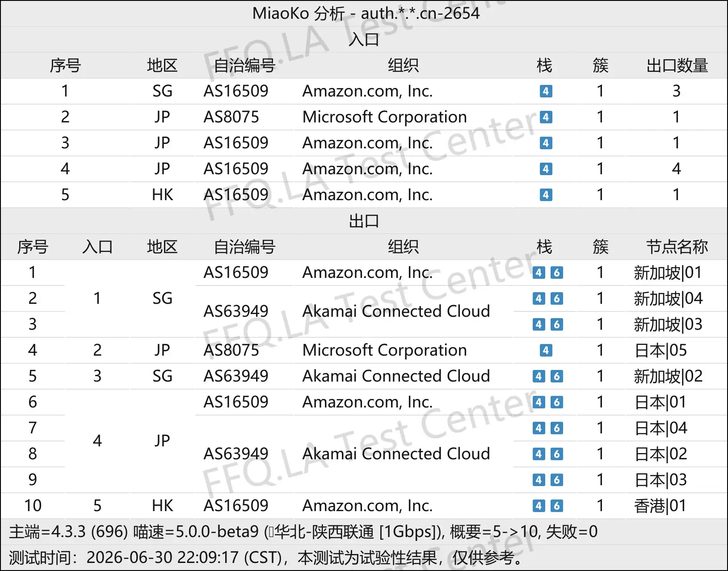Click exit count "3" in entry row 1
This screenshot has width=728, height=571.
pos(677,91)
